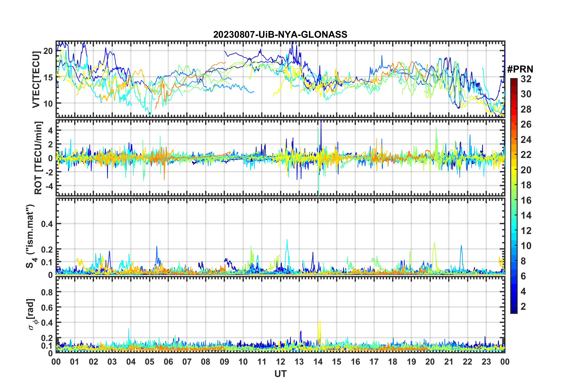The width and height of the screenshot is (561, 392).
Task: Click the 18 label on PRN colorbar
Action: pyautogui.click(x=526, y=185)
